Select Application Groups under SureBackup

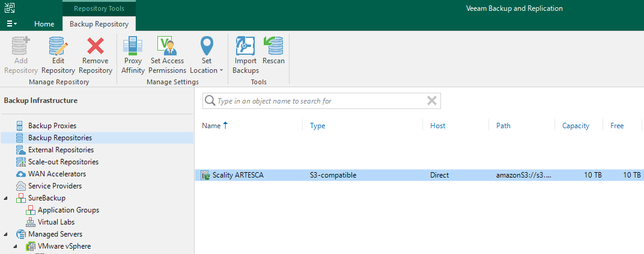click(x=68, y=210)
